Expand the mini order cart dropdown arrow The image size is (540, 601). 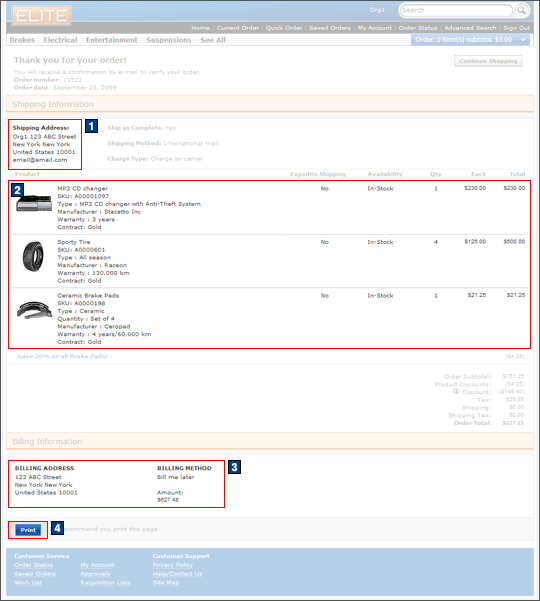pos(523,39)
